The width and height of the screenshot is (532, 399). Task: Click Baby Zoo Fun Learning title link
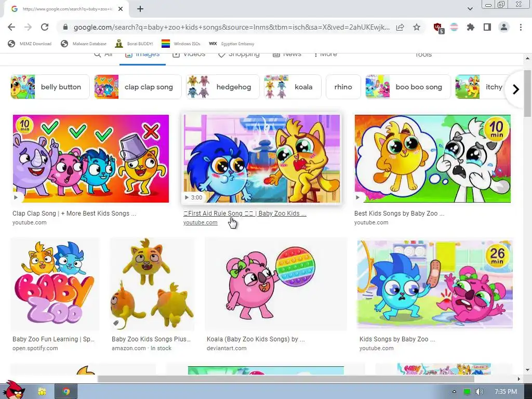(54, 339)
